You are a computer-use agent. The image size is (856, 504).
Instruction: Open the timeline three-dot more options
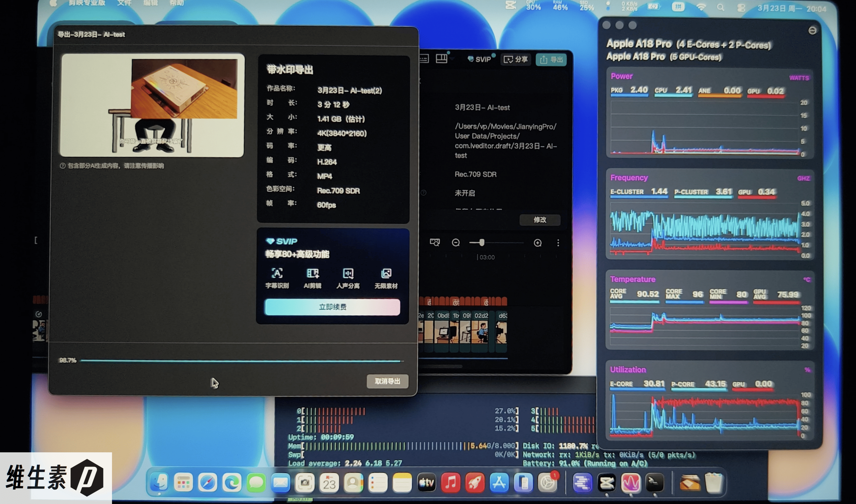[558, 243]
